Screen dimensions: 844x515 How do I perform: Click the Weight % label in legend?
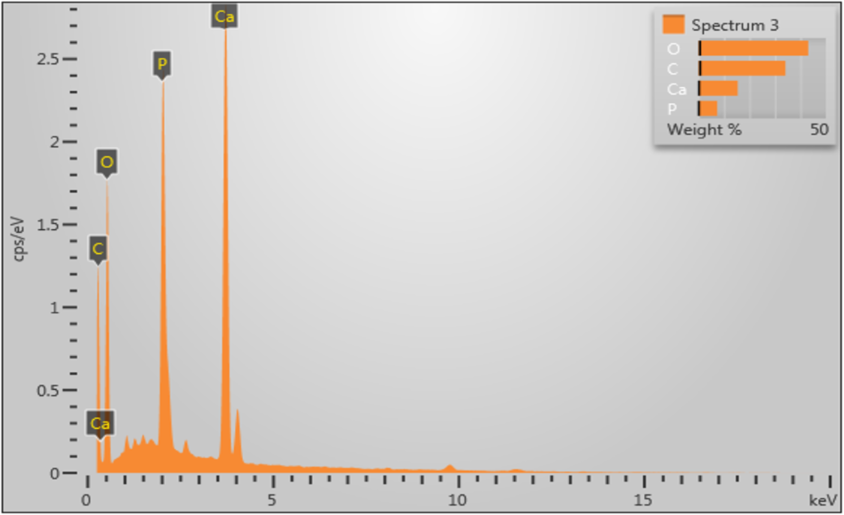pos(704,130)
